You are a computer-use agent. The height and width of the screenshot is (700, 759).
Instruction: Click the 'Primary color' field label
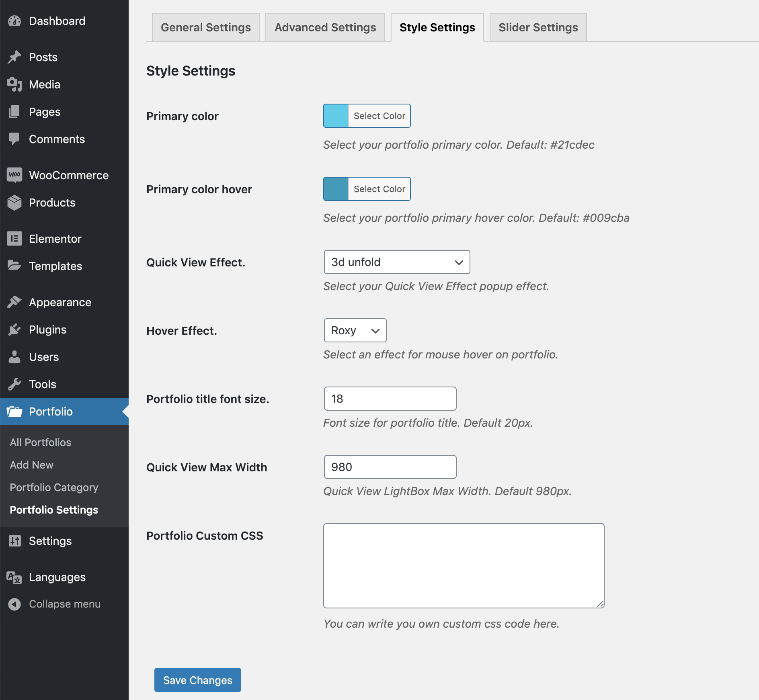(183, 116)
